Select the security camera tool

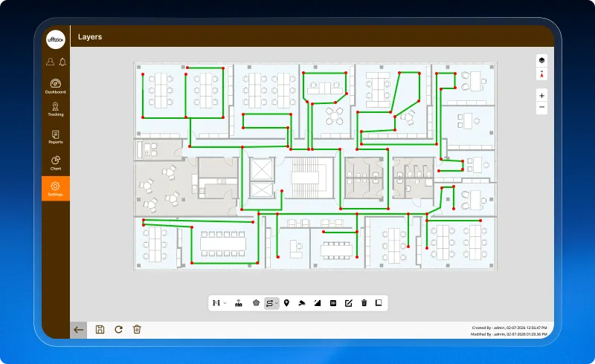(x=302, y=303)
